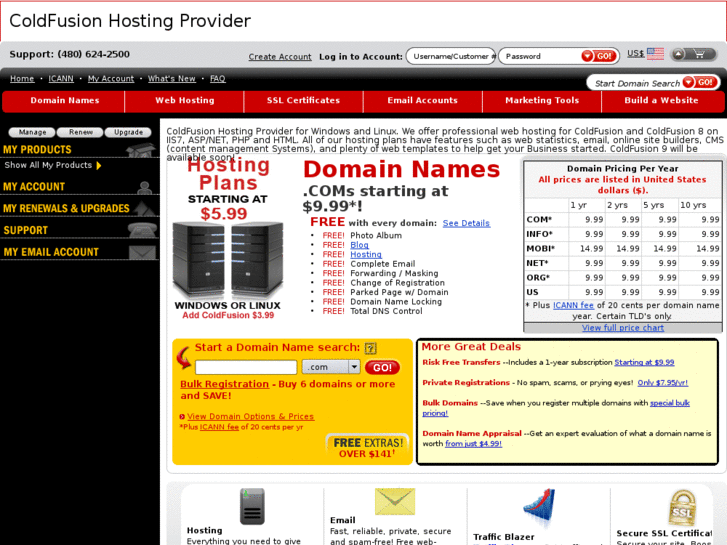
Task: Click the Hosting link in free features list
Action: click(366, 254)
